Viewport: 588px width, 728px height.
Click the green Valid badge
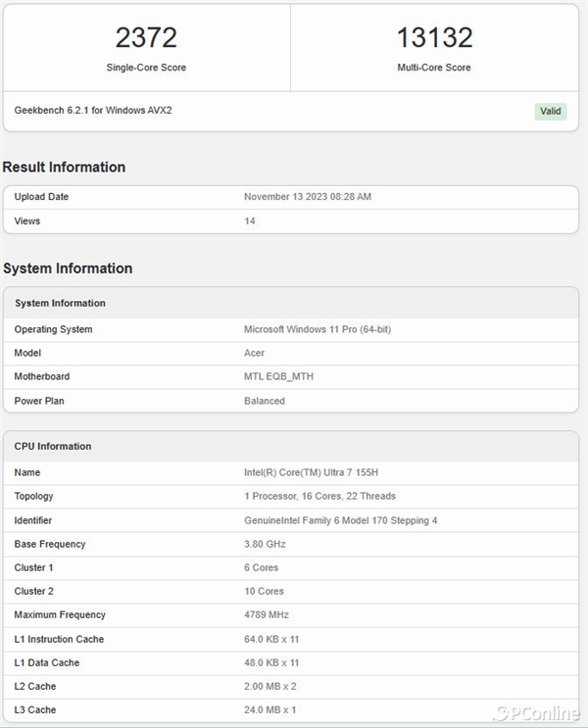click(551, 111)
